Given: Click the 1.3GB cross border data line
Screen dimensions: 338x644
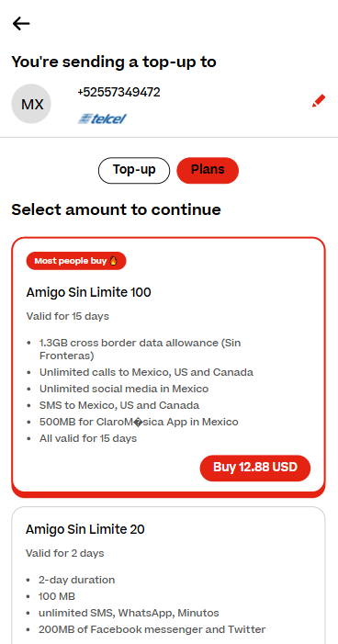Looking at the screenshot, I should coord(140,349).
